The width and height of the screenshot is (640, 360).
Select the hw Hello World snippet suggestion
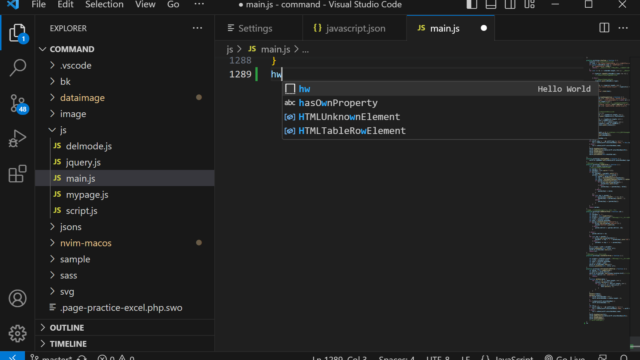point(440,89)
